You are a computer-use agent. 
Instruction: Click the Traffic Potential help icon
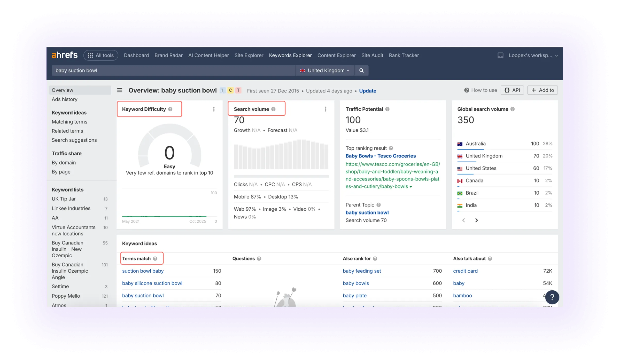[x=388, y=109]
